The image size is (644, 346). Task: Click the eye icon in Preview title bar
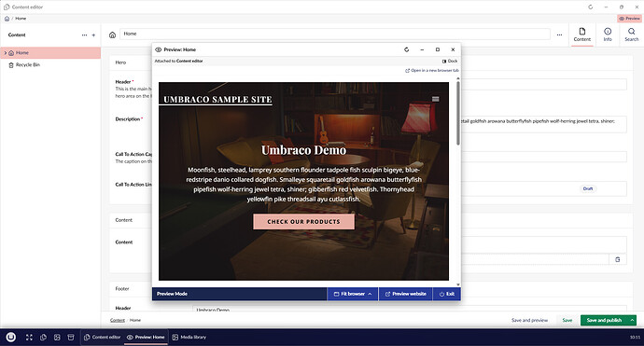coord(158,49)
